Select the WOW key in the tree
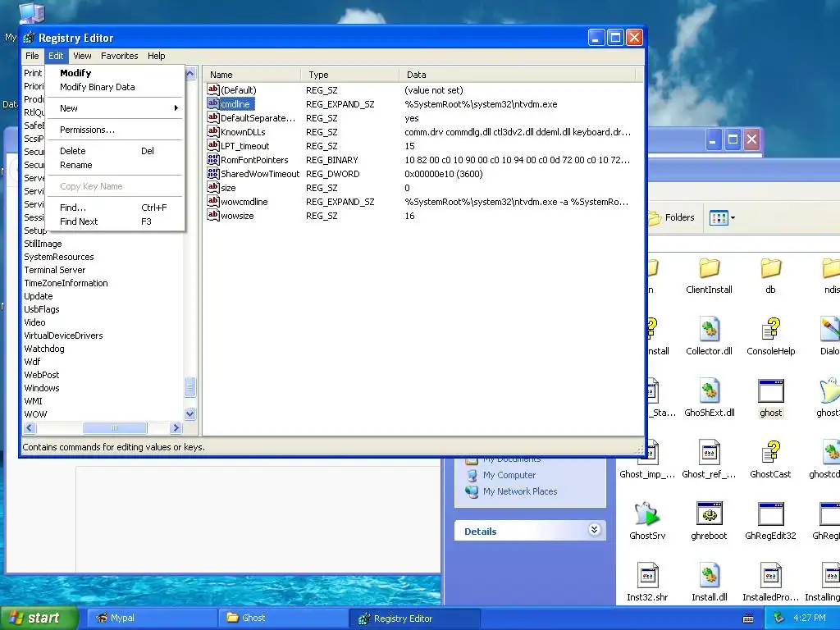The height and width of the screenshot is (630, 840). pos(35,414)
